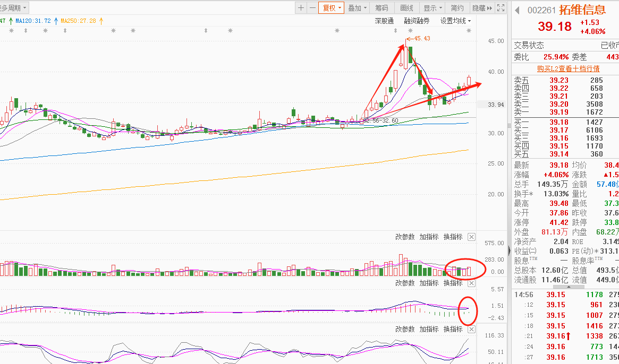Click the MA250:27.28 legend label
619x364 pixels.
pos(78,21)
